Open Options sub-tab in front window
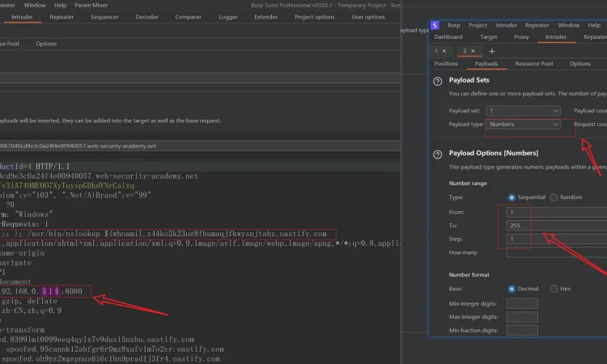The height and width of the screenshot is (364, 607). tap(580, 63)
